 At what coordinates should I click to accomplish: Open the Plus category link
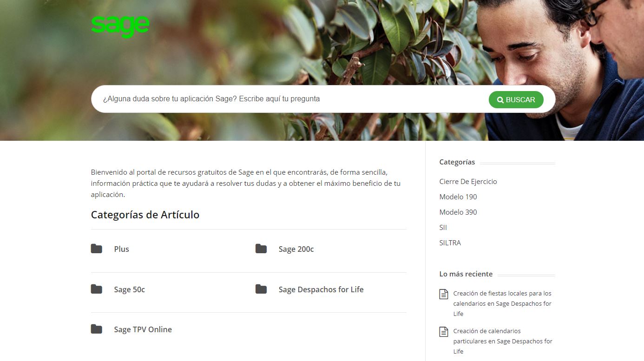click(x=122, y=249)
